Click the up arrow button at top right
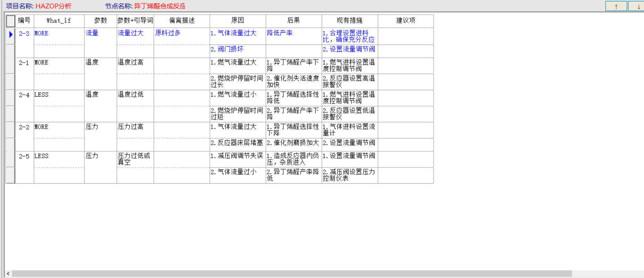This screenshot has height=278, width=644. [x=616, y=6]
